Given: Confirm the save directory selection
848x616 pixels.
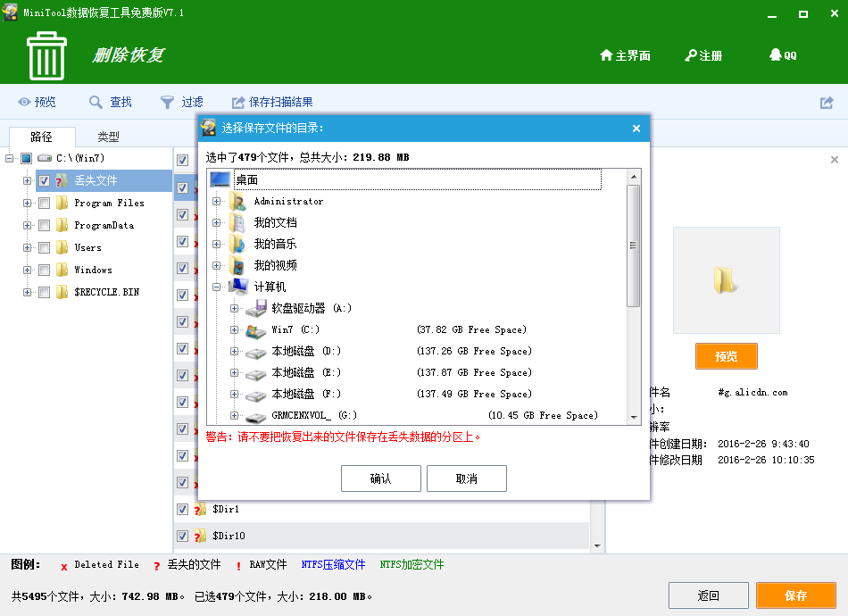Looking at the screenshot, I should [x=381, y=479].
